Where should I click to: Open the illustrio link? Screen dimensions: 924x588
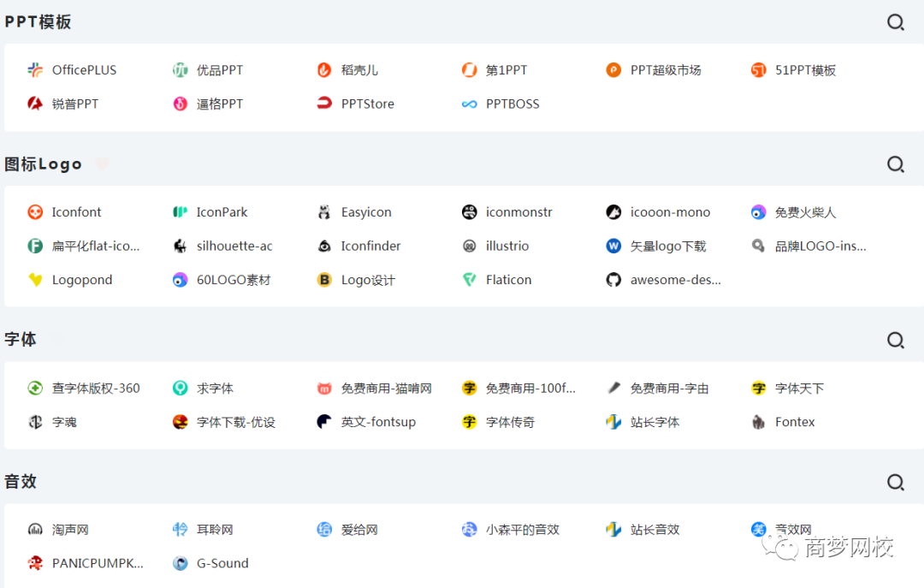[507, 246]
